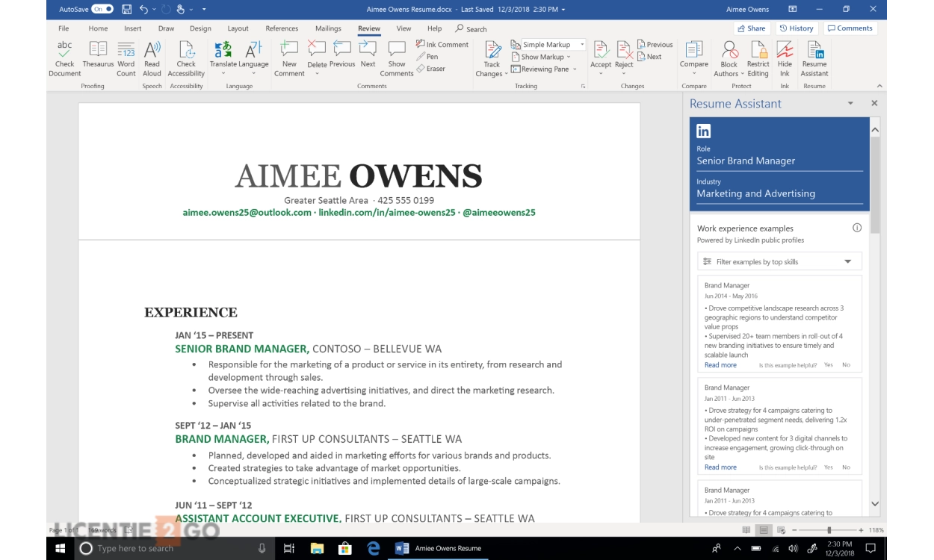Toggle the Reviewing Pane
The width and height of the screenshot is (934, 560).
point(545,69)
